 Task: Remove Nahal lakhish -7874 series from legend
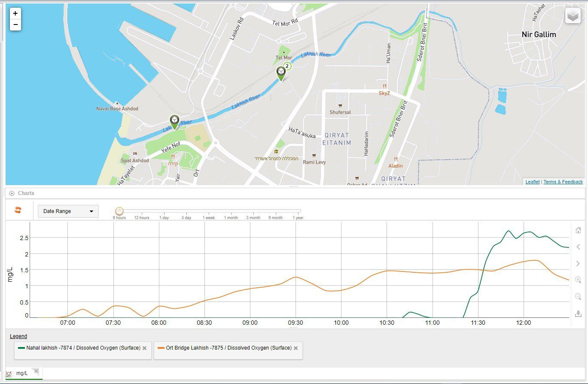pyautogui.click(x=145, y=348)
